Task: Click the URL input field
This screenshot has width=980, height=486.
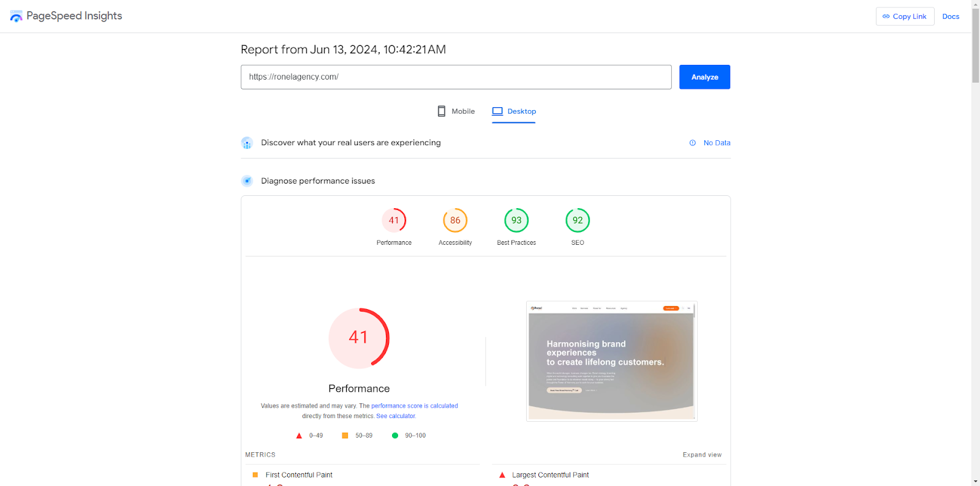Action: (x=456, y=77)
